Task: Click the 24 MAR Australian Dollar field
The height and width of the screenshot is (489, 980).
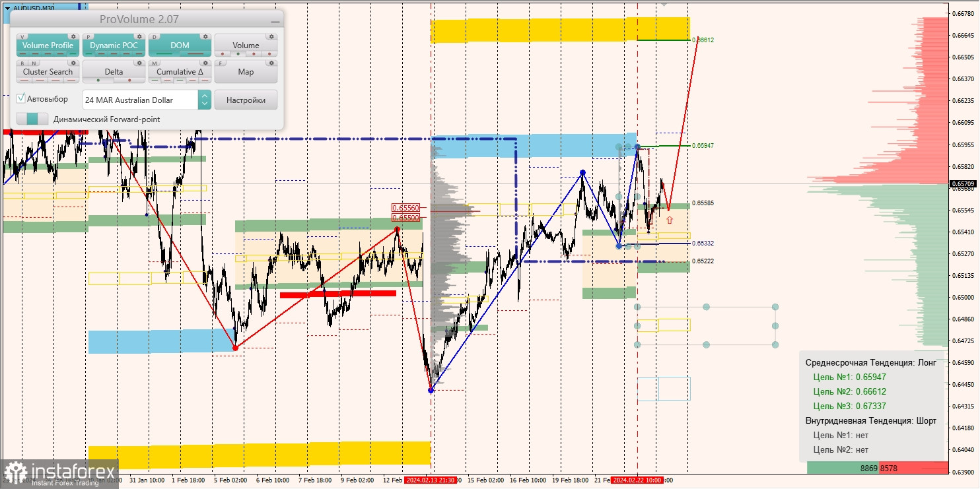Action: click(x=140, y=100)
